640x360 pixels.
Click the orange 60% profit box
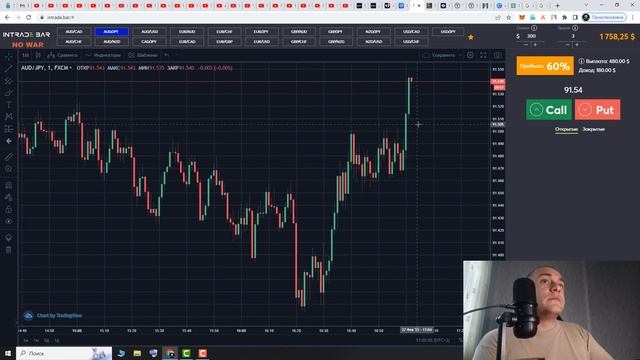pos(545,66)
